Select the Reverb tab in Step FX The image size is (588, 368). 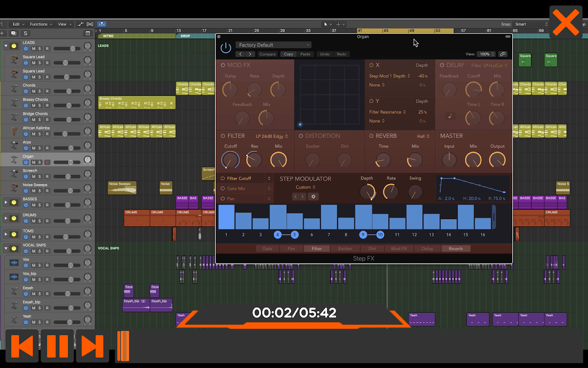pyautogui.click(x=455, y=248)
